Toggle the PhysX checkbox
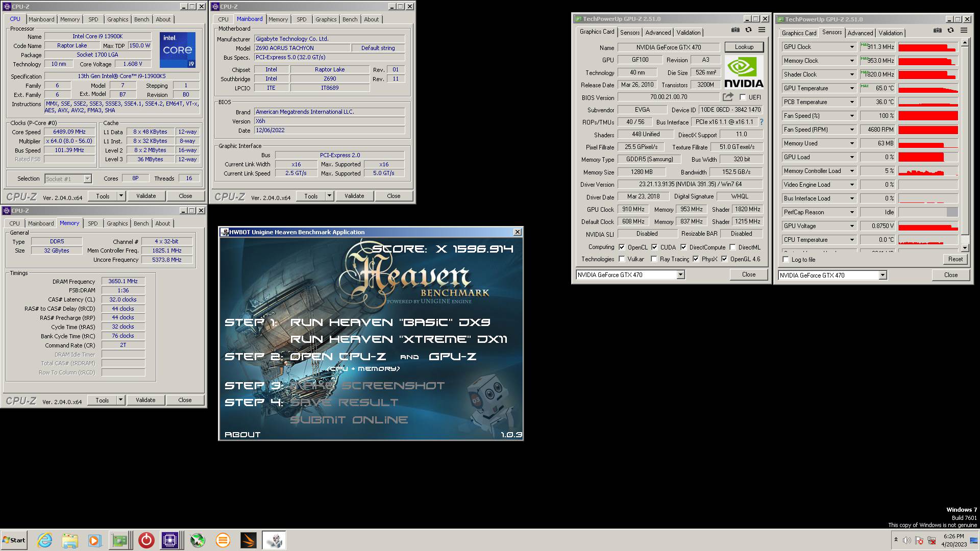The height and width of the screenshot is (551, 980). coord(696,259)
